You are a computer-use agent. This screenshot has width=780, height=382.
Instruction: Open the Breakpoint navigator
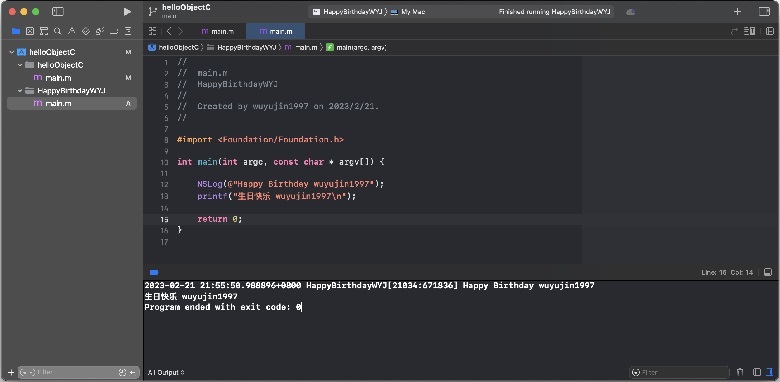(x=114, y=31)
